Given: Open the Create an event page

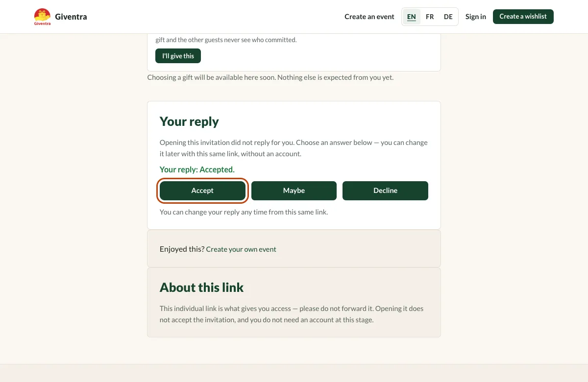Looking at the screenshot, I should point(369,17).
